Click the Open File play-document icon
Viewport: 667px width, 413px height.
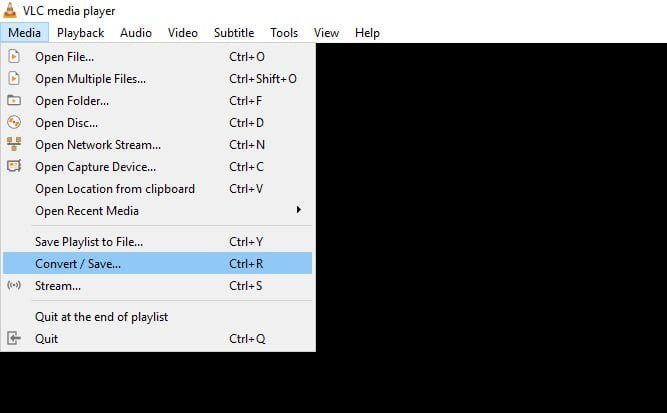[x=14, y=56]
